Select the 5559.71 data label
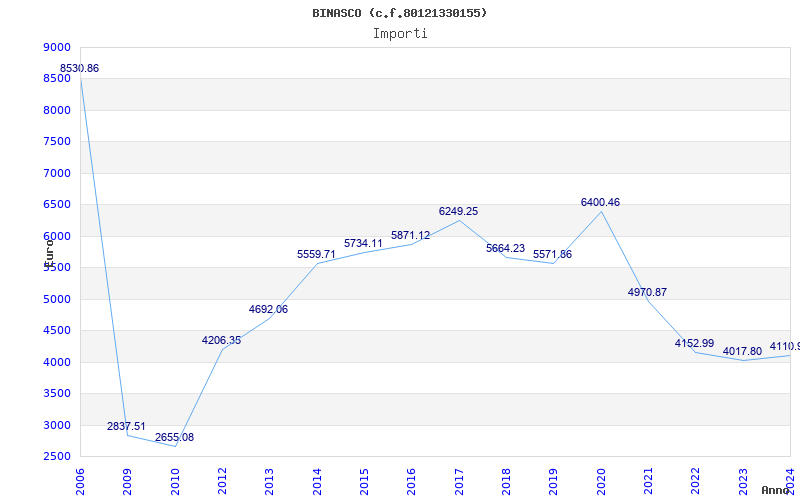The width and height of the screenshot is (800, 500). (316, 254)
